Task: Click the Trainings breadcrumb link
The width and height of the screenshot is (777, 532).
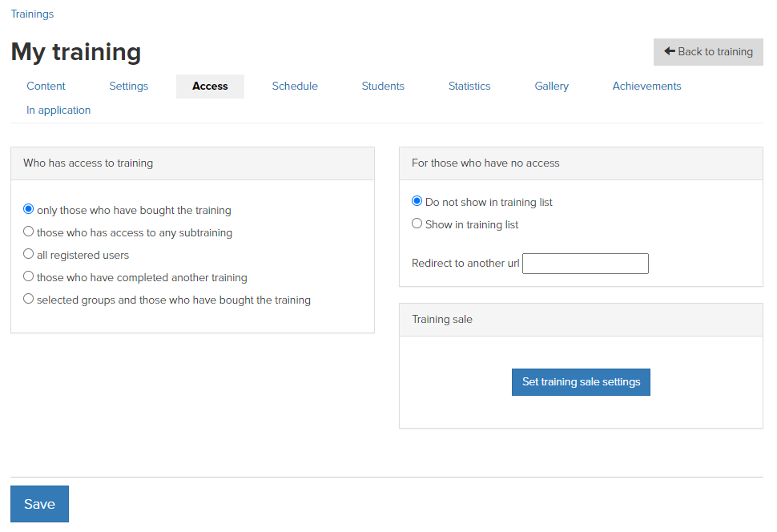Action: (32, 14)
